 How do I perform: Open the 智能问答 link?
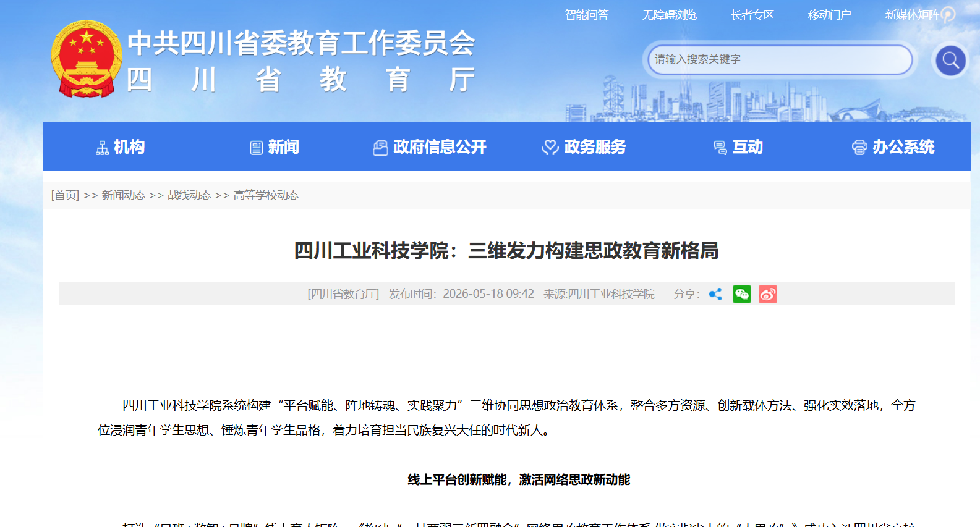pyautogui.click(x=587, y=15)
